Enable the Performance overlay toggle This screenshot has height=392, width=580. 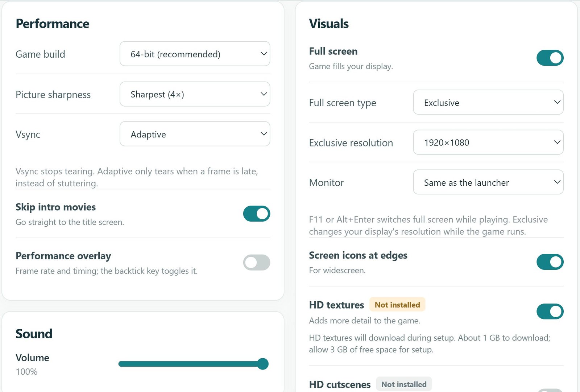[257, 263]
